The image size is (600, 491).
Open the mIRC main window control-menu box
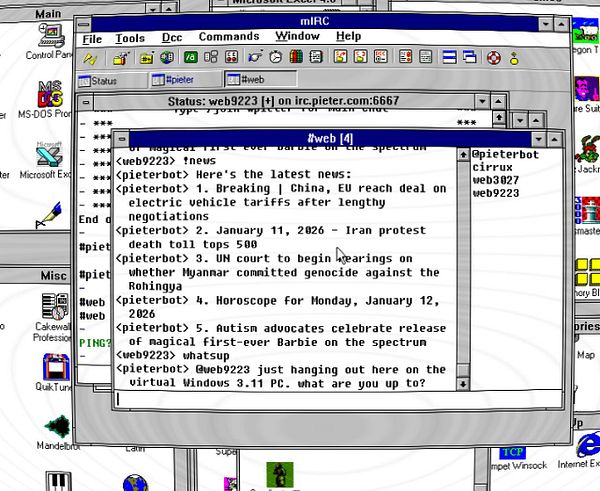(83, 24)
